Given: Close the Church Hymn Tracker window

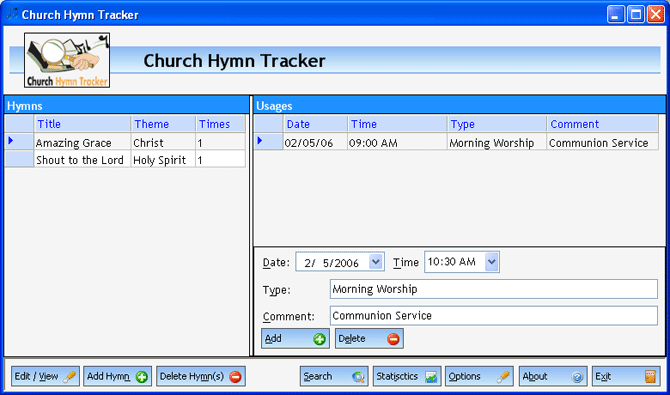Looking at the screenshot, I should coord(655,15).
